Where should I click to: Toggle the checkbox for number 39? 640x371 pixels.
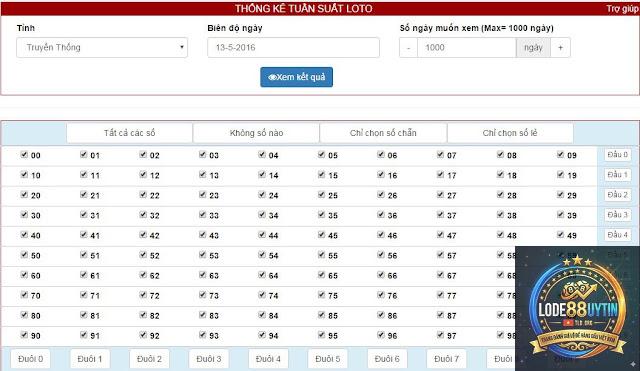560,214
